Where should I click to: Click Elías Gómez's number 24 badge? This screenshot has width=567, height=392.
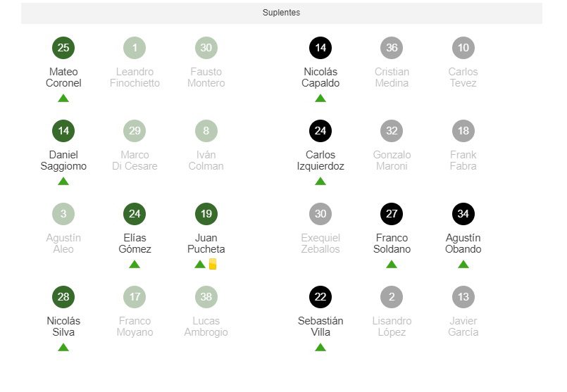(135, 214)
